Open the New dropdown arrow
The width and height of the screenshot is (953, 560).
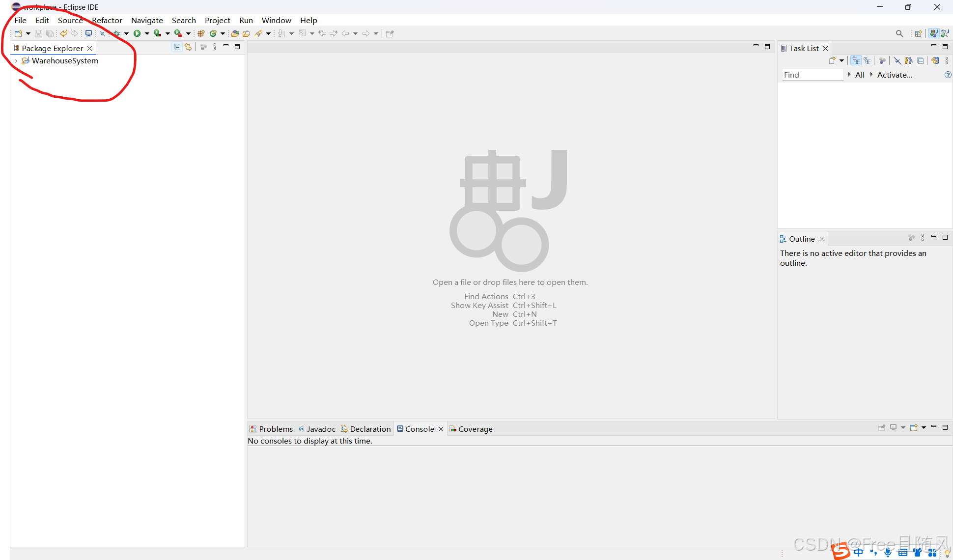(x=28, y=33)
